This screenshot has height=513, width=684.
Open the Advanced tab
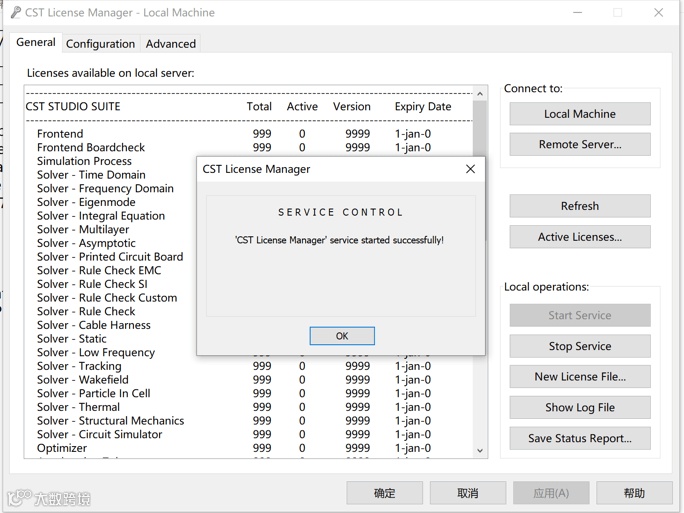[x=171, y=44]
